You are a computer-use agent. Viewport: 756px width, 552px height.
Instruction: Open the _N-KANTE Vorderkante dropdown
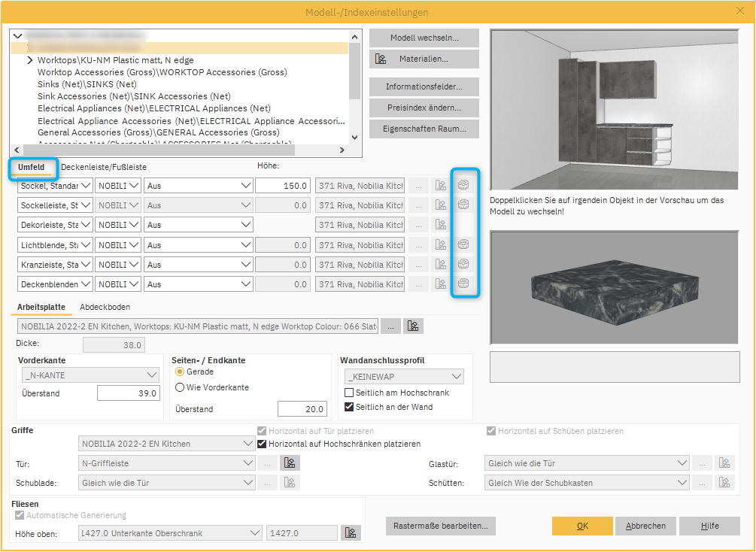click(90, 375)
